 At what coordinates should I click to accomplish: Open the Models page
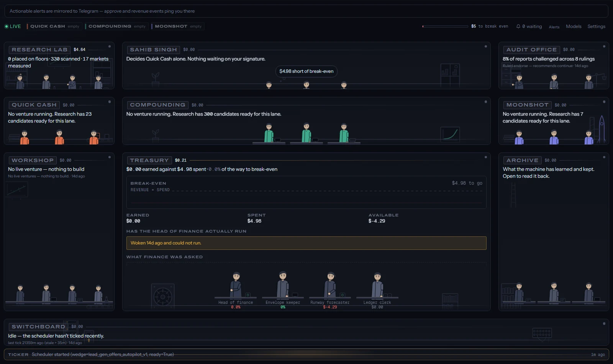574,26
